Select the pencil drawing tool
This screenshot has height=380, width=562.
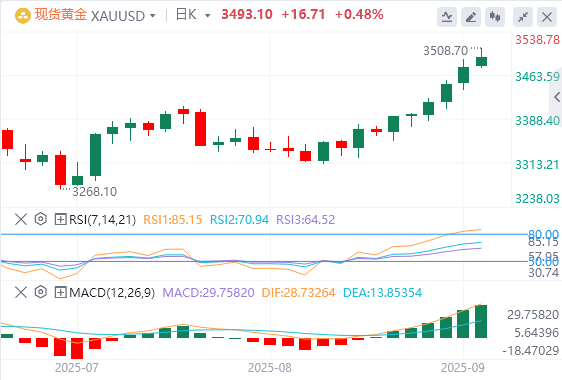pos(471,16)
